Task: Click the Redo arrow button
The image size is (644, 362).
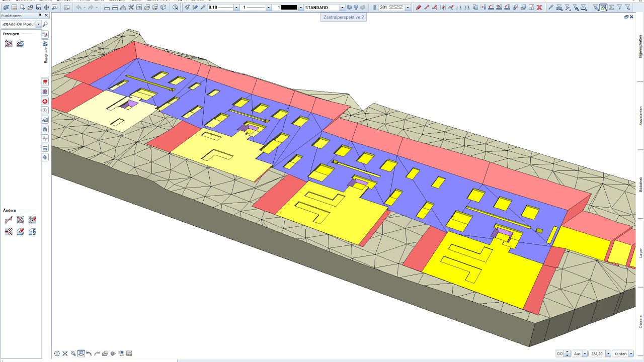Action: coord(91,8)
